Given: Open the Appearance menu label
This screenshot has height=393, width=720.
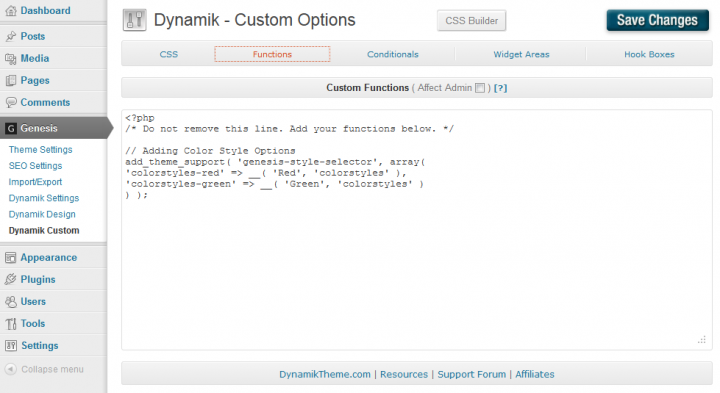Looking at the screenshot, I should 49,258.
